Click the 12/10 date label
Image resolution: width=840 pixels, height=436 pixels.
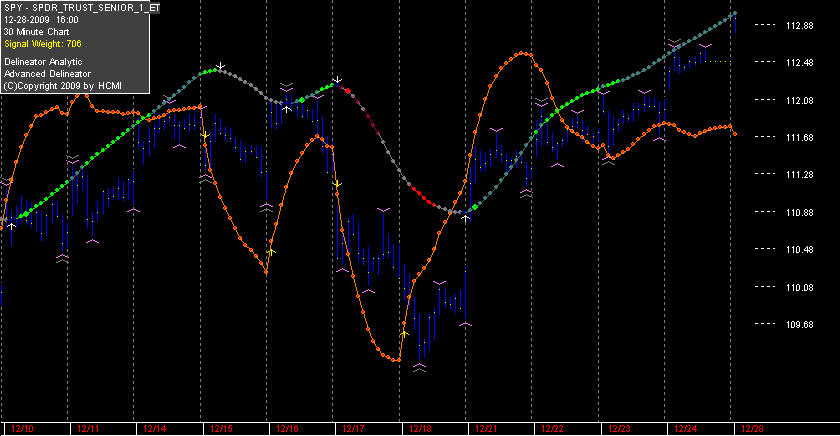coord(22,429)
